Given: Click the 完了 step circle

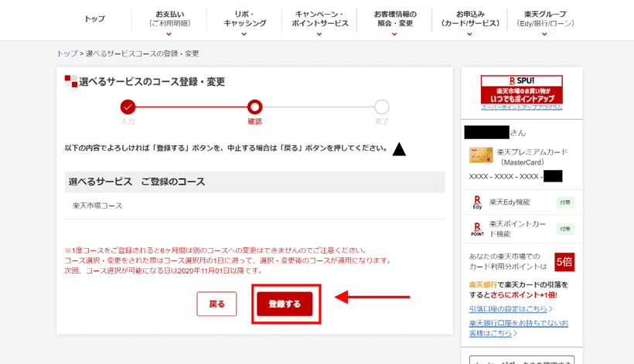Looking at the screenshot, I should point(382,107).
